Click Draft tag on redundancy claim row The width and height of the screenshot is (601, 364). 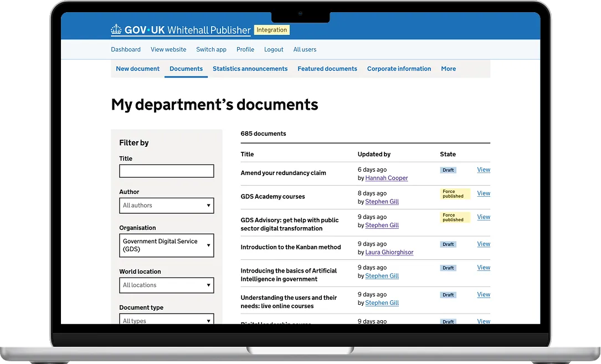pyautogui.click(x=448, y=170)
